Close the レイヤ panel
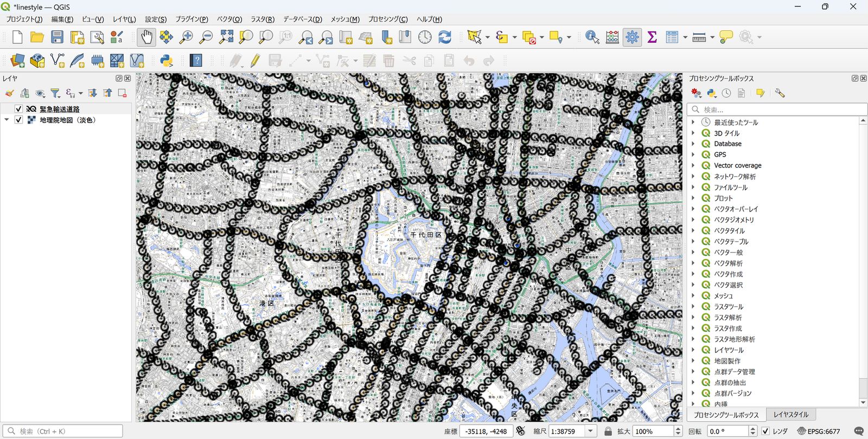Screen dimensions: 868x439 pyautogui.click(x=127, y=79)
